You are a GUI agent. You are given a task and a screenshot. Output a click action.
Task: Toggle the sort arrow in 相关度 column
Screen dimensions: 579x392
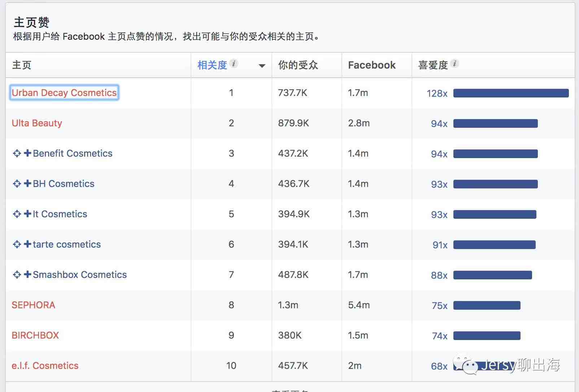(262, 66)
